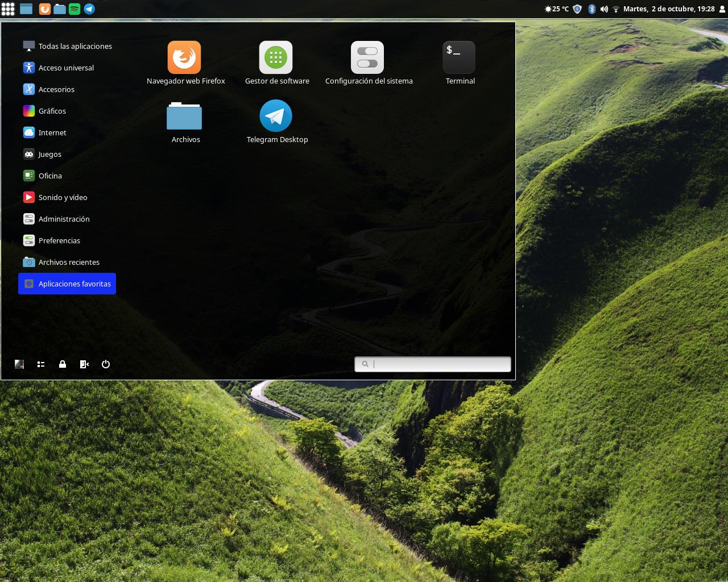Click the 25 °C weather applet
The height and width of the screenshot is (582, 728).
[556, 9]
